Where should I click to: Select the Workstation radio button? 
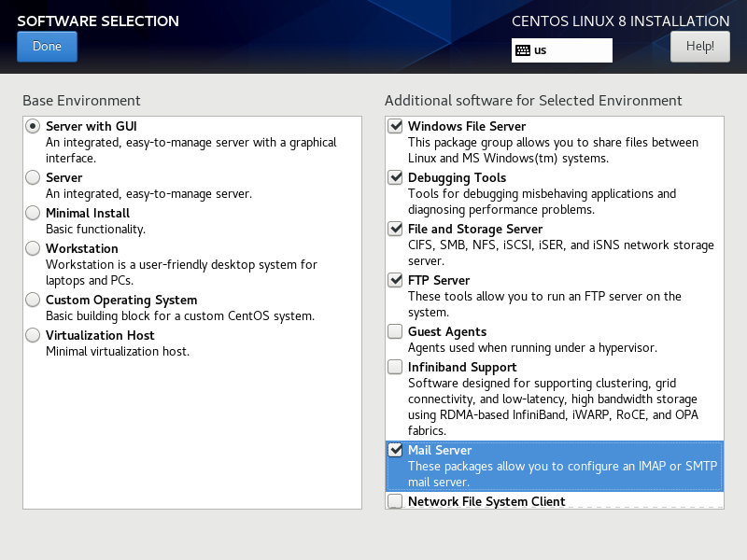[33, 248]
